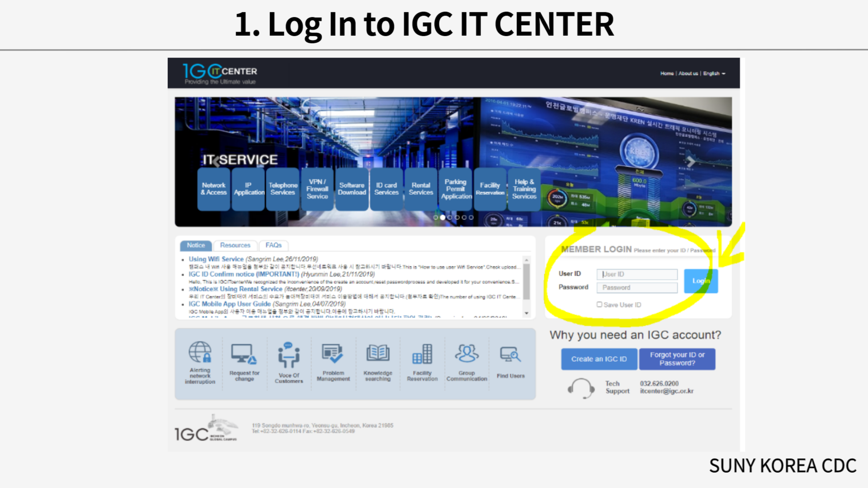Viewport: 868px width, 488px height.
Task: Open Facility Reservation banner tile
Action: point(490,189)
